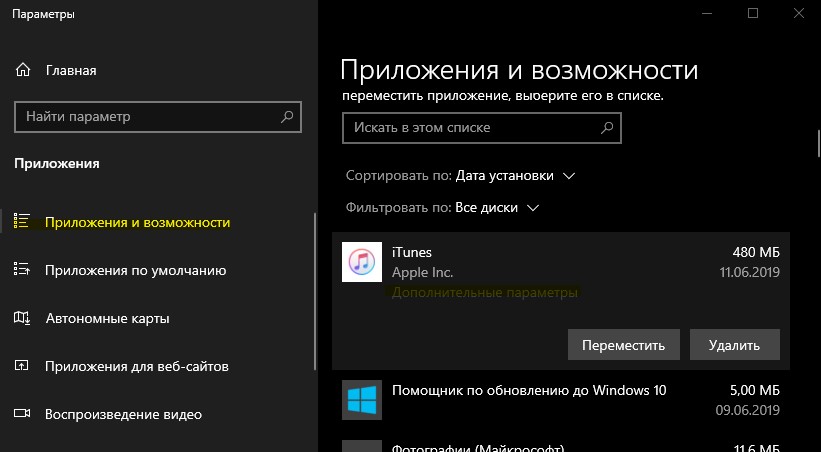821x452 pixels.
Task: Click Удалить button for iTunes
Action: pos(735,345)
